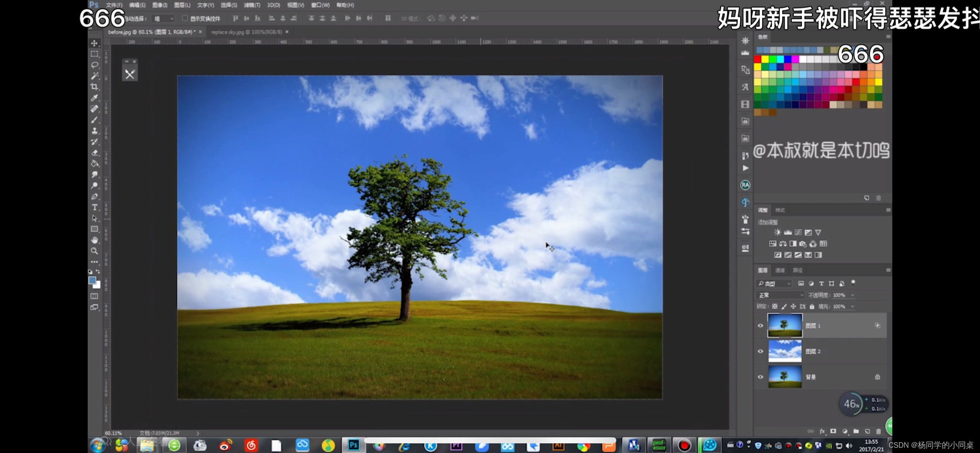Create a new layer group
980x453 pixels.
[x=856, y=431]
